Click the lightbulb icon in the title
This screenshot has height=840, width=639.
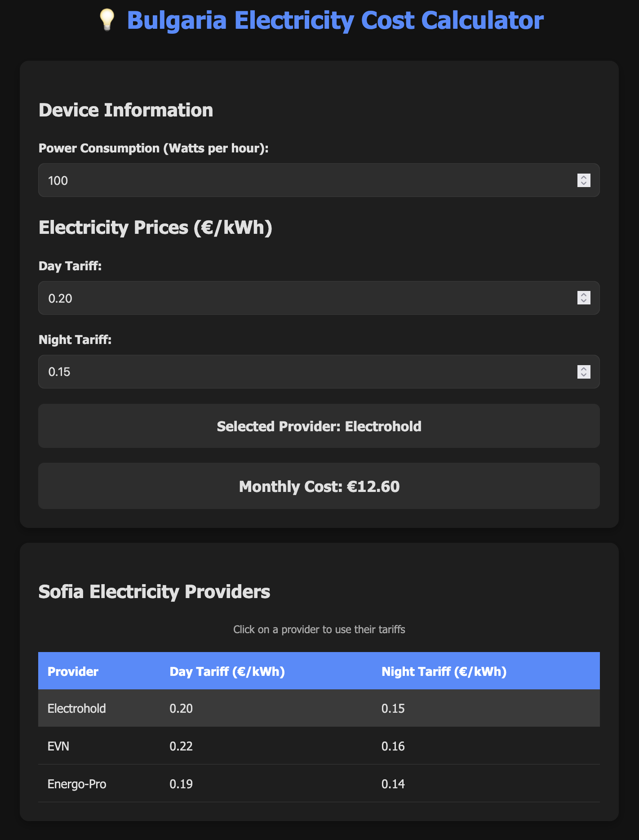(107, 21)
